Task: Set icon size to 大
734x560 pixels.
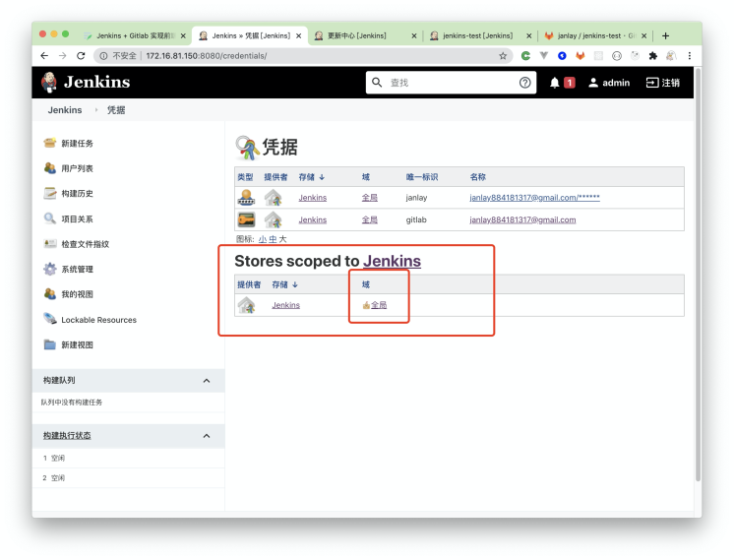Action: click(282, 239)
